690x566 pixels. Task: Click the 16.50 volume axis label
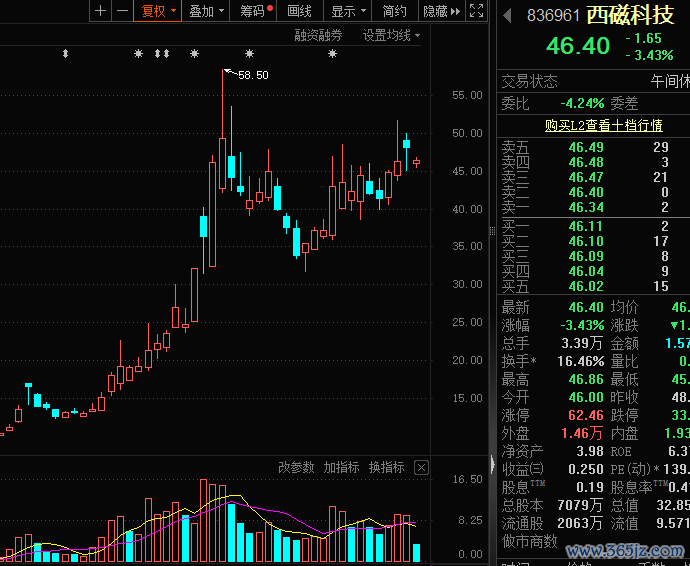click(x=467, y=479)
